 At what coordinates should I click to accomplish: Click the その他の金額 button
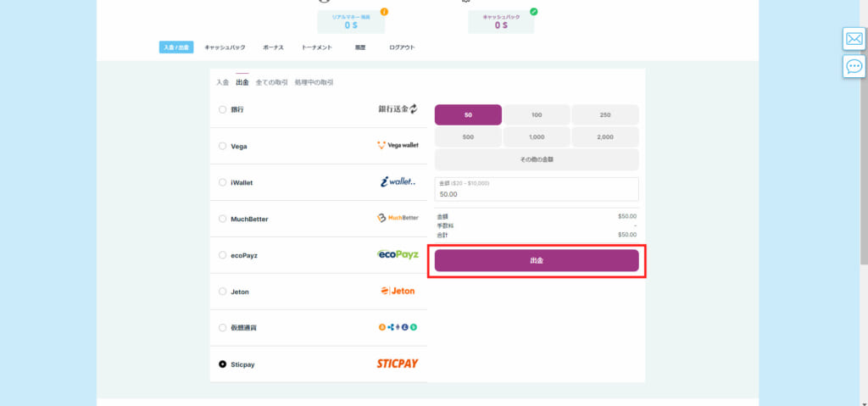coord(537,159)
